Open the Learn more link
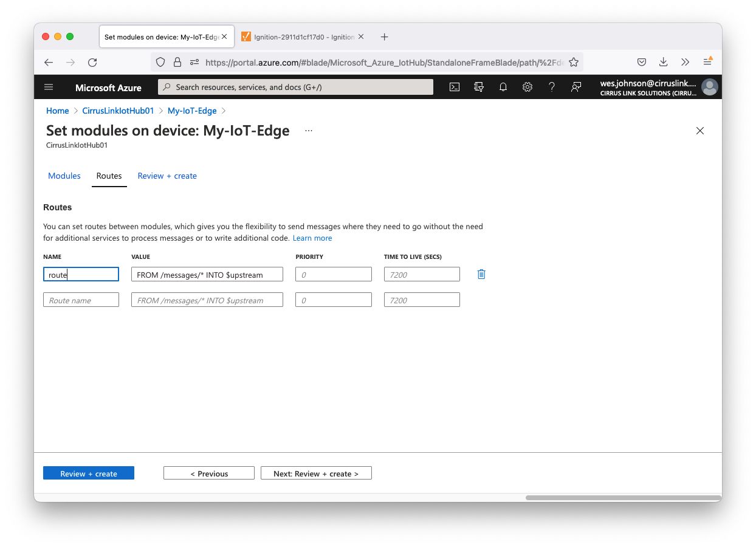The width and height of the screenshot is (756, 547). tap(312, 238)
